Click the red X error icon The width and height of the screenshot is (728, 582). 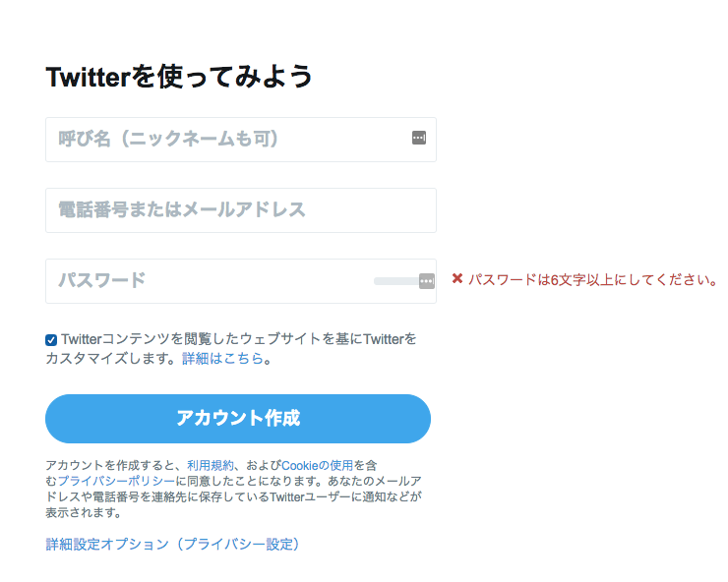457,279
